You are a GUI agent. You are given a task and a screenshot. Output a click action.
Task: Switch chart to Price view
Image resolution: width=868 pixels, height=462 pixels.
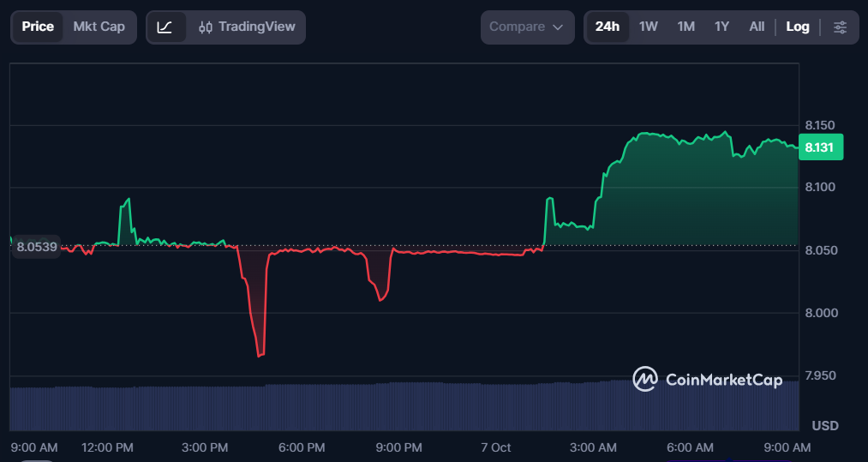tap(38, 27)
